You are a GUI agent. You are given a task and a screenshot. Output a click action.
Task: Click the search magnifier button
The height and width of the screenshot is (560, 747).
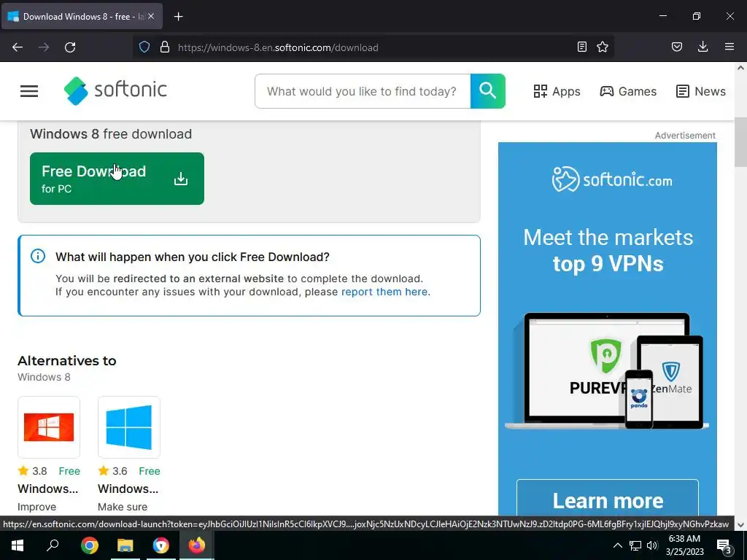click(x=488, y=91)
